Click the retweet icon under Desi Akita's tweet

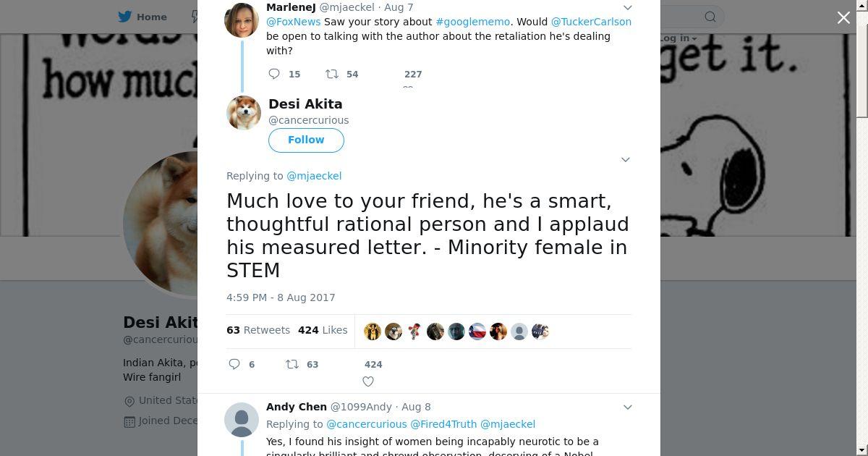pyautogui.click(x=292, y=364)
